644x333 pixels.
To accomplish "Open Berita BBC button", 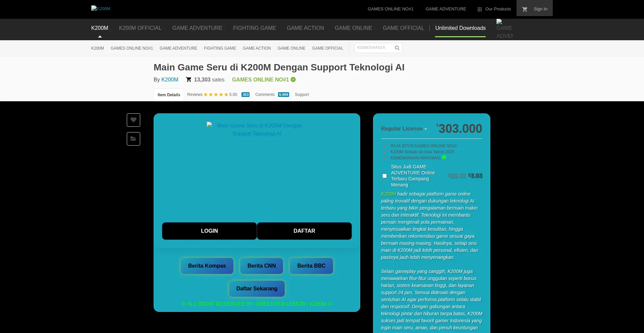I will pyautogui.click(x=311, y=266).
